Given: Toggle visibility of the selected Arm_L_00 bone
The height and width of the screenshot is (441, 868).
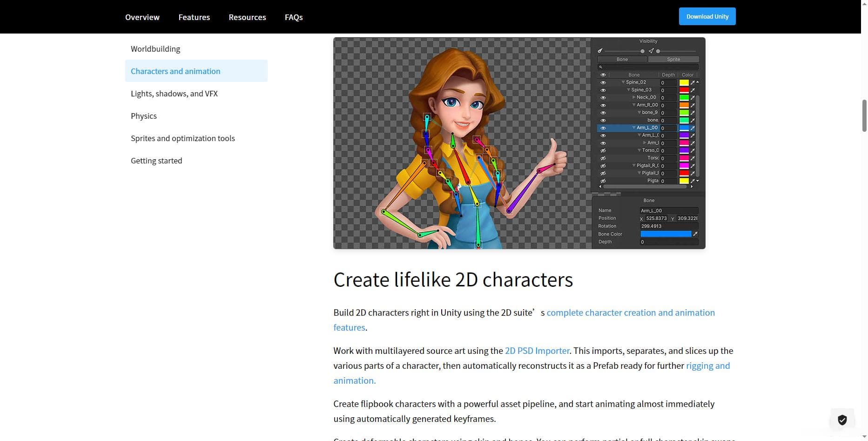Looking at the screenshot, I should click(603, 128).
